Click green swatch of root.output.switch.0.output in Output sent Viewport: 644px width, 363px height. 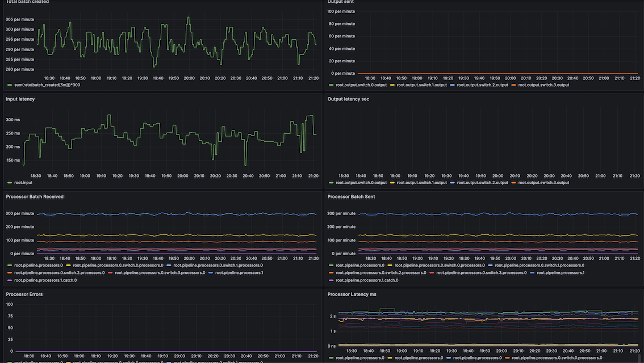(331, 85)
